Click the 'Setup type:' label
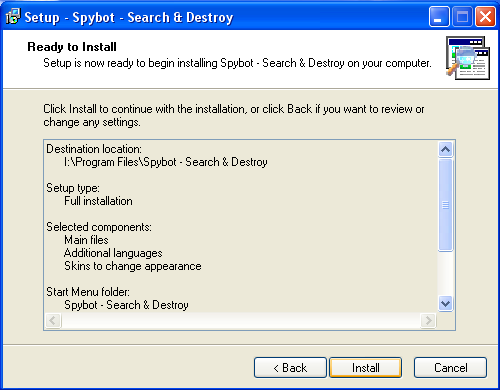 [73, 188]
